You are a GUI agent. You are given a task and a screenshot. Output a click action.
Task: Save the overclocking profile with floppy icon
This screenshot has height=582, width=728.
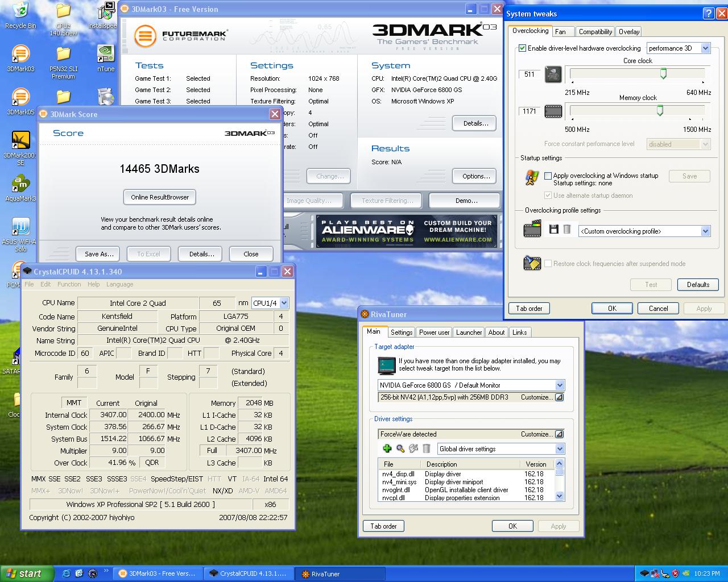(x=553, y=230)
